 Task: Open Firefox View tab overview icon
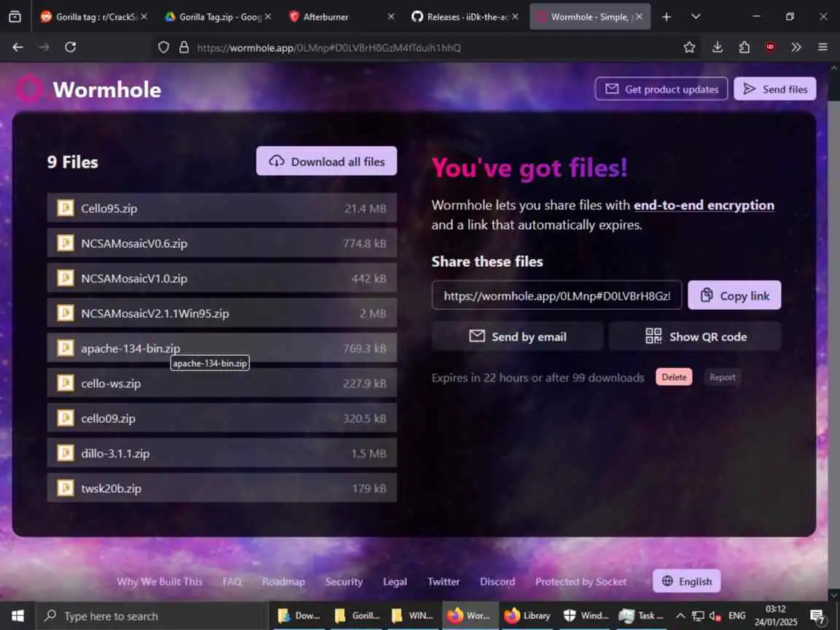15,17
